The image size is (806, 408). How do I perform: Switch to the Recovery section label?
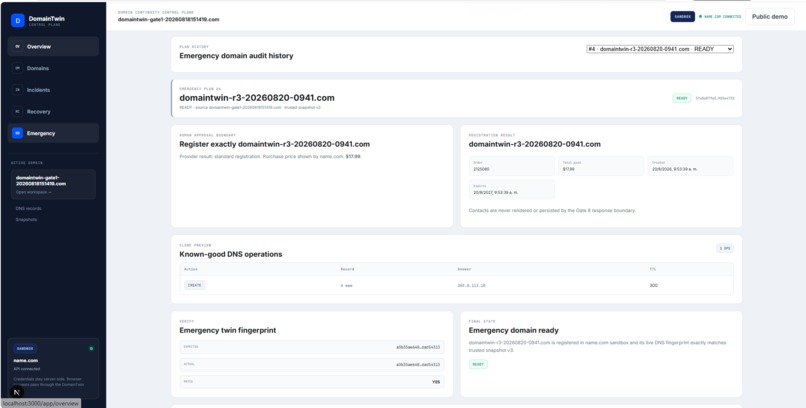(x=39, y=112)
